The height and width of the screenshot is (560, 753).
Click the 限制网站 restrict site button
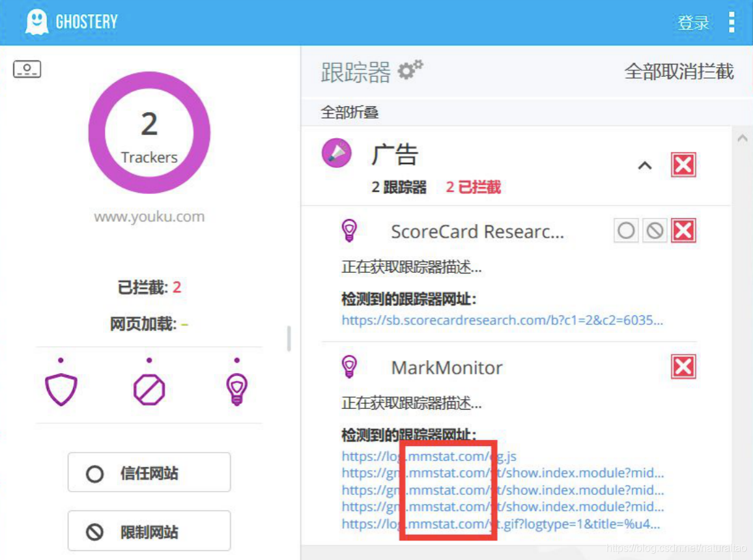coord(149,531)
